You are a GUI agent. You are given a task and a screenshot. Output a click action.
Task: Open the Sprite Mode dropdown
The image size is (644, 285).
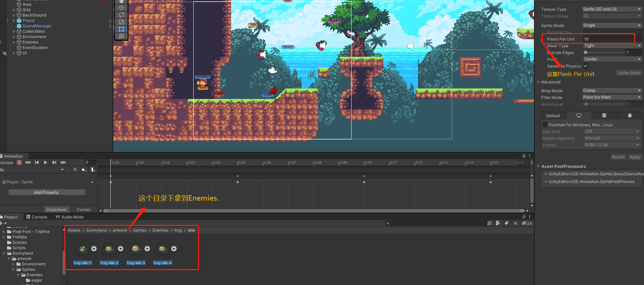click(612, 25)
